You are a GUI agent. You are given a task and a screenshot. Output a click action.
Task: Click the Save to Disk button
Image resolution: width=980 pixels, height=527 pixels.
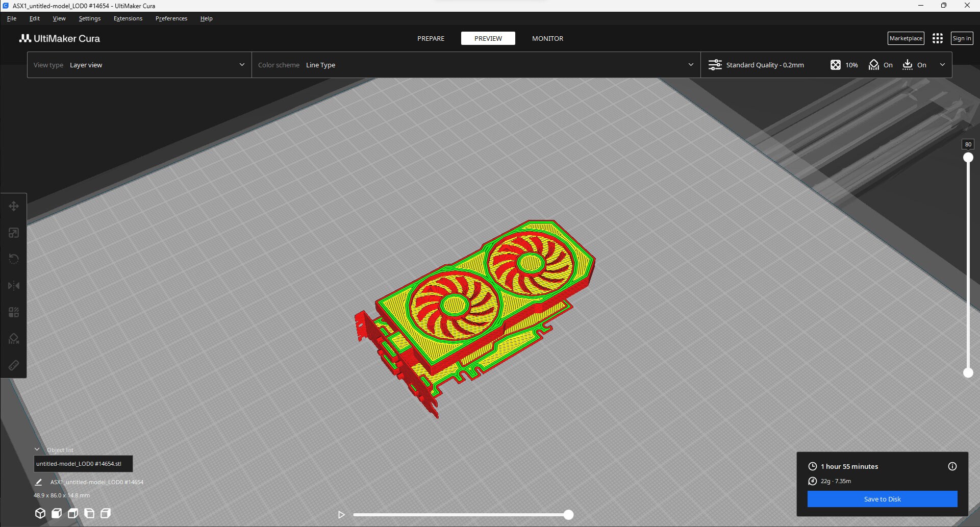pyautogui.click(x=882, y=499)
